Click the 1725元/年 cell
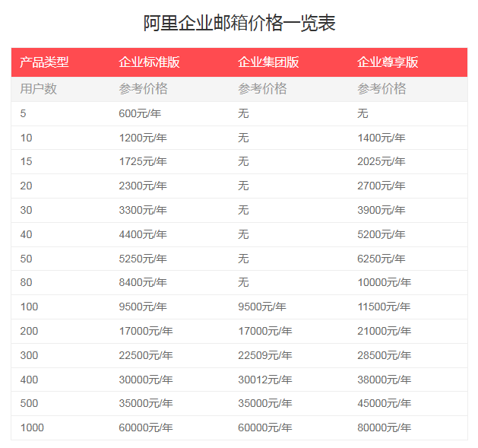Image resolution: width=478 pixels, height=448 pixels. click(x=143, y=161)
